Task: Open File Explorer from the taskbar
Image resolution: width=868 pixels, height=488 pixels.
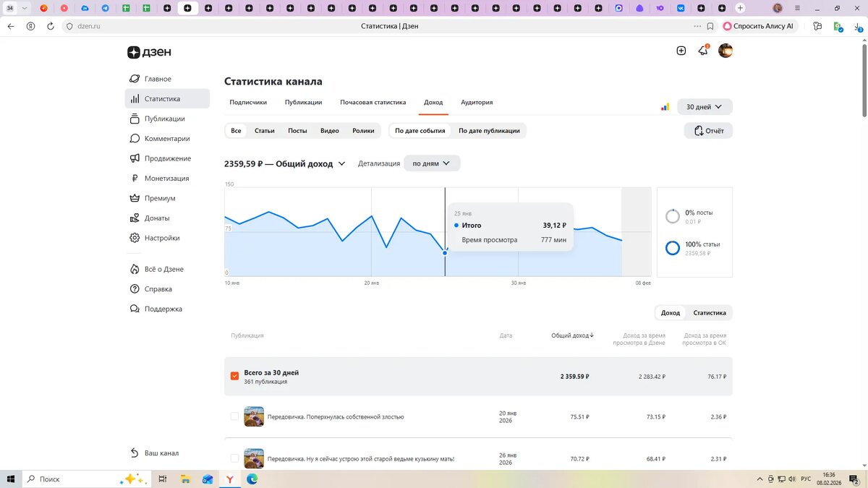Action: [185, 479]
